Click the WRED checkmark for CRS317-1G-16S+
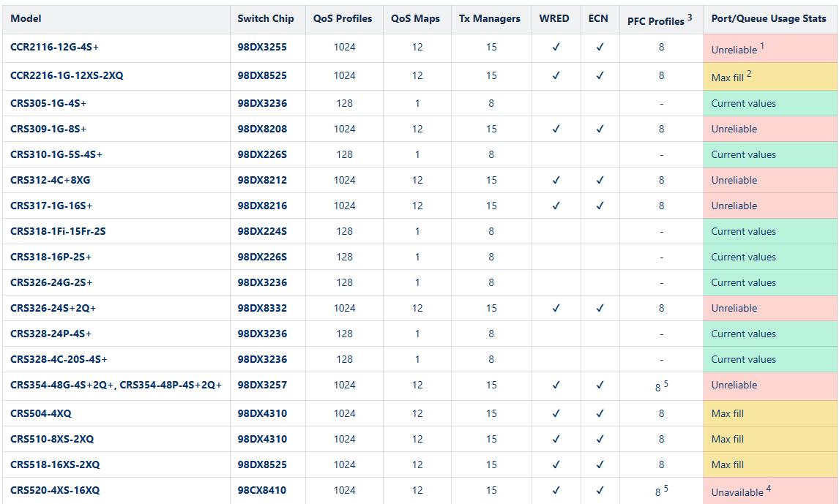Viewport: 839px width, 504px height. coord(556,206)
